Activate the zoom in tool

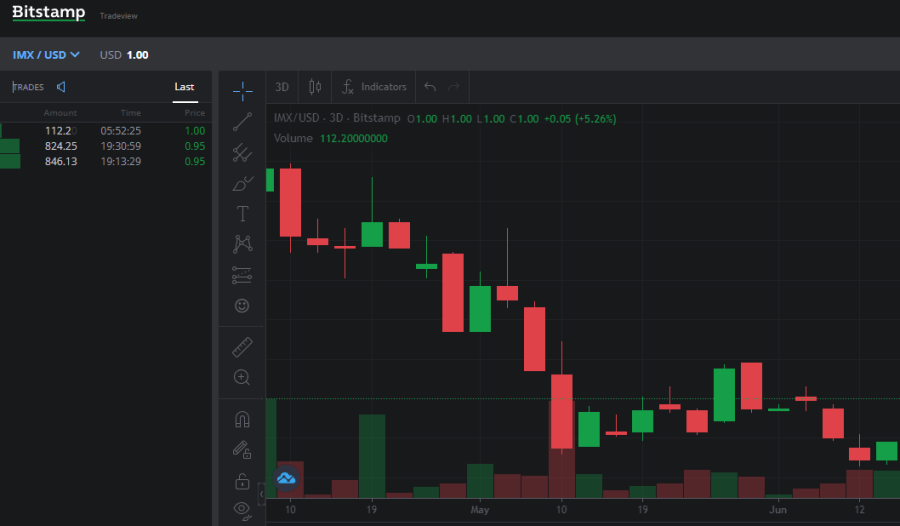(x=242, y=377)
